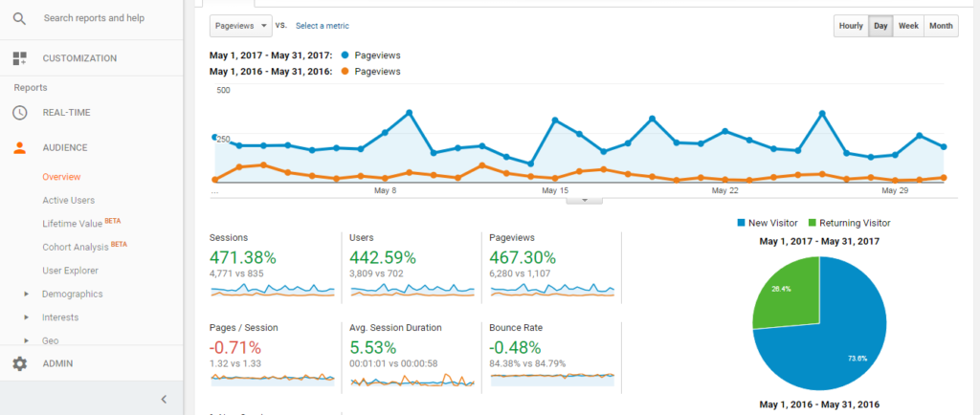Image resolution: width=980 pixels, height=415 pixels.
Task: Collapse sidebar with the chevron arrow
Action: tap(164, 399)
